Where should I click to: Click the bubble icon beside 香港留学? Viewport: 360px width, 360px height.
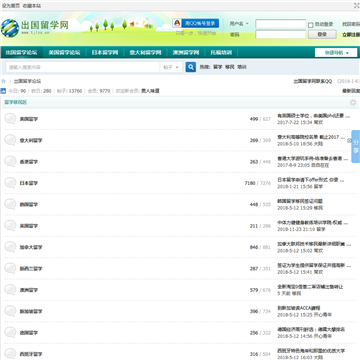tap(10, 161)
